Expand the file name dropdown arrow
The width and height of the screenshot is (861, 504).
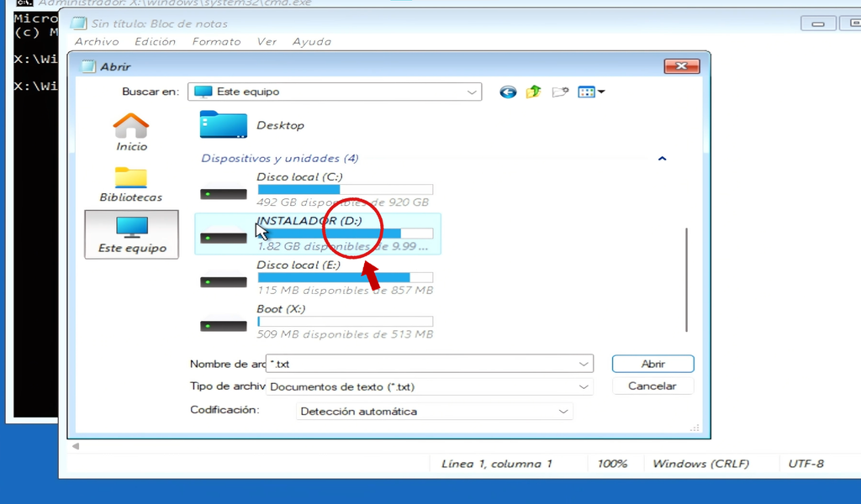click(584, 365)
